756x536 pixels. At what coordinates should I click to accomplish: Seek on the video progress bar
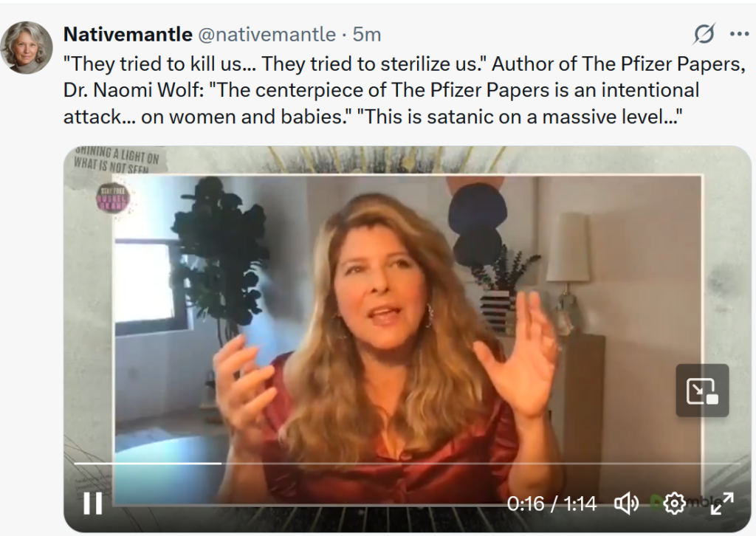pyautogui.click(x=407, y=463)
